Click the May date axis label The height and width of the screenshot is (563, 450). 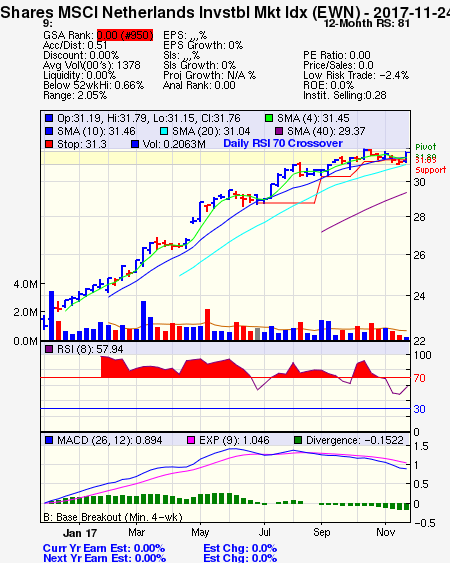click(200, 532)
